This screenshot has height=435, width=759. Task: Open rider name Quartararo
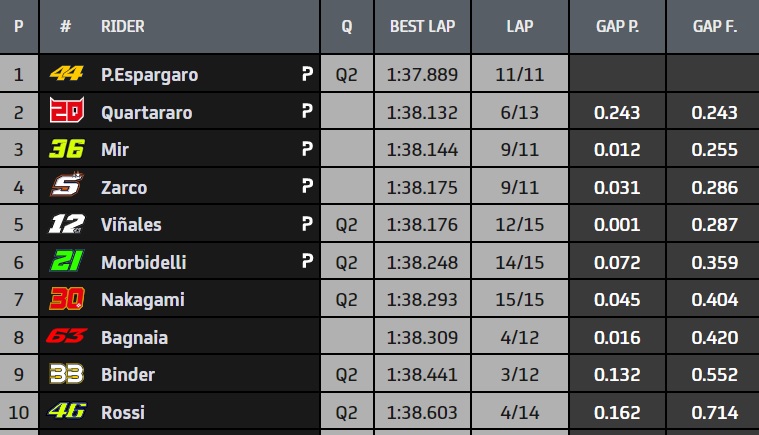click(x=146, y=113)
